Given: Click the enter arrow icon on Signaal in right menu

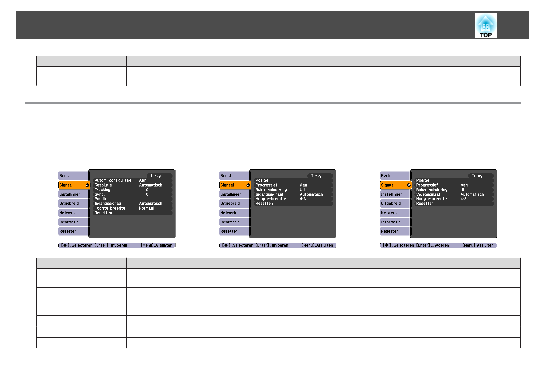Looking at the screenshot, I should [x=409, y=185].
